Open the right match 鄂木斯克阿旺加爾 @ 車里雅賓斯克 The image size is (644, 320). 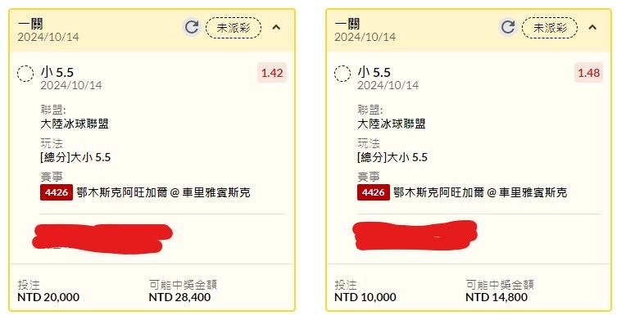(480, 192)
